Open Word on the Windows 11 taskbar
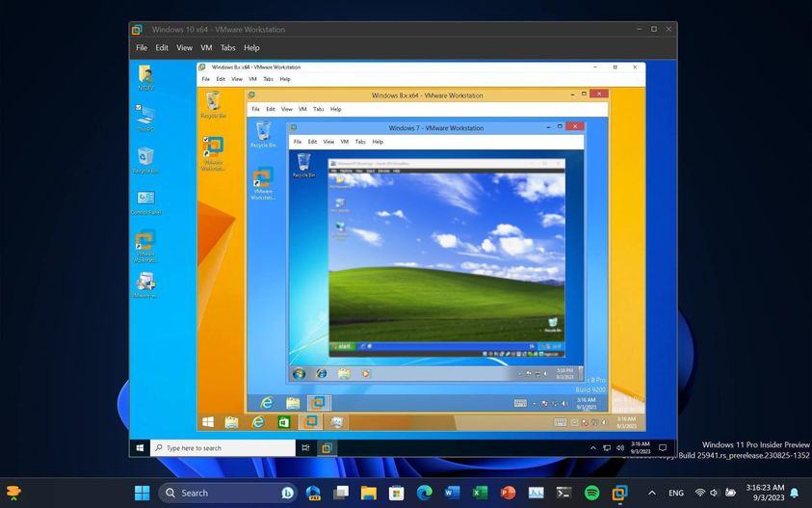Image resolution: width=812 pixels, height=508 pixels. (452, 493)
